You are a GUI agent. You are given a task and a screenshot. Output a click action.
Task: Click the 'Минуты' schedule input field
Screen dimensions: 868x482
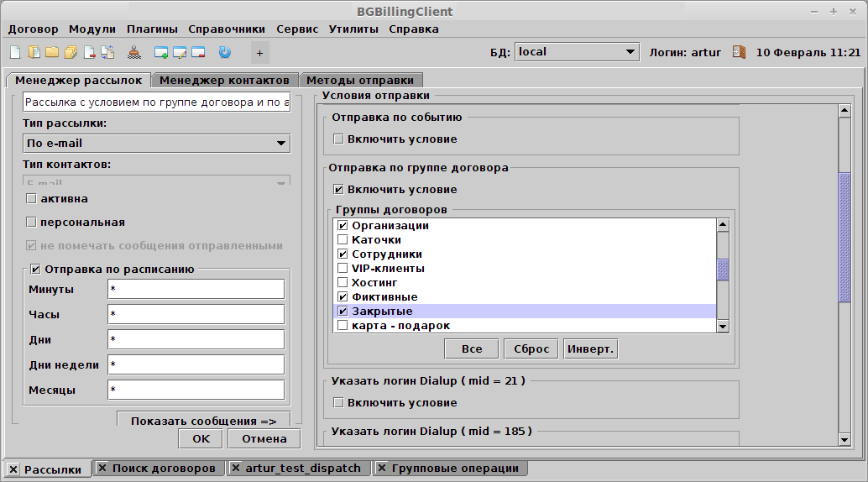[196, 290]
